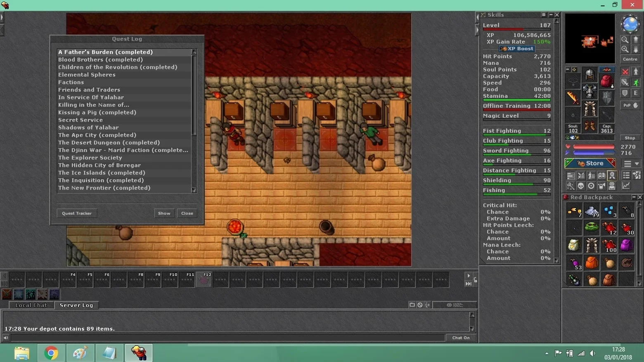Screen dimensions: 644x362
Task: Switch to the Local Chat tab
Action: [x=31, y=305]
